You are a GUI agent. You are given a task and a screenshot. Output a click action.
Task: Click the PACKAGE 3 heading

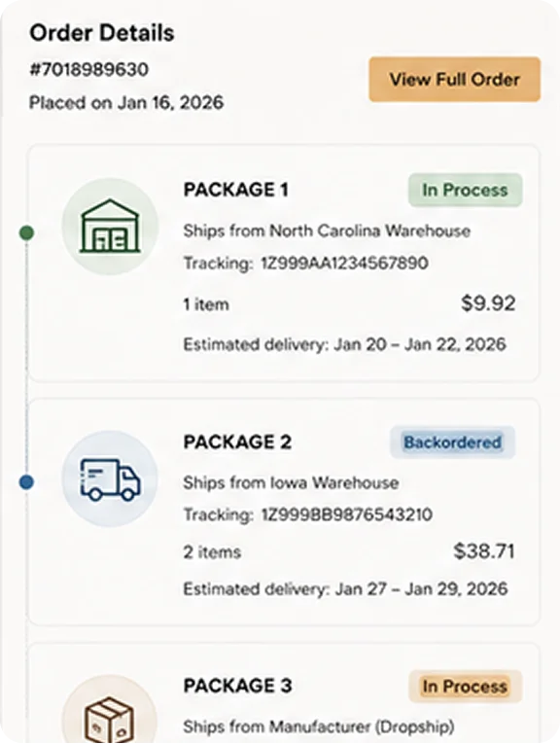237,686
